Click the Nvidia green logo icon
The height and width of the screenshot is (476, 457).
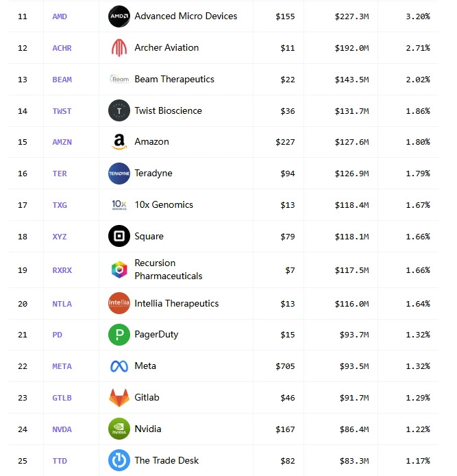coord(119,429)
